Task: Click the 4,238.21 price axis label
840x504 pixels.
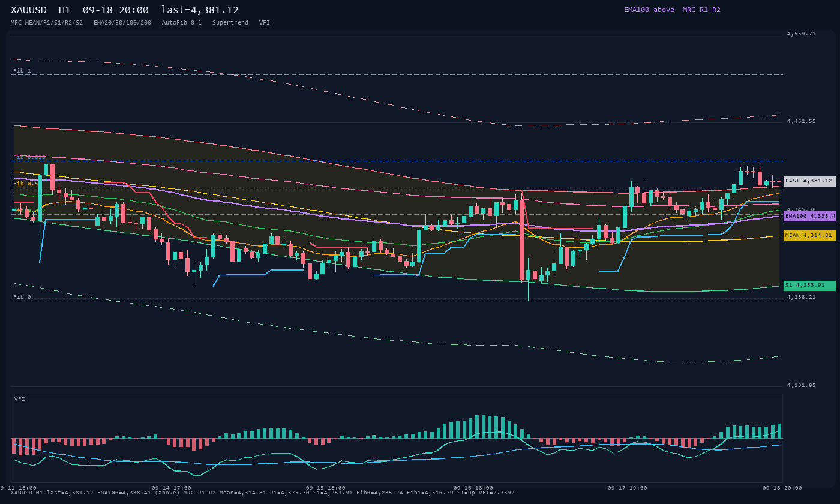Action: pos(801,297)
